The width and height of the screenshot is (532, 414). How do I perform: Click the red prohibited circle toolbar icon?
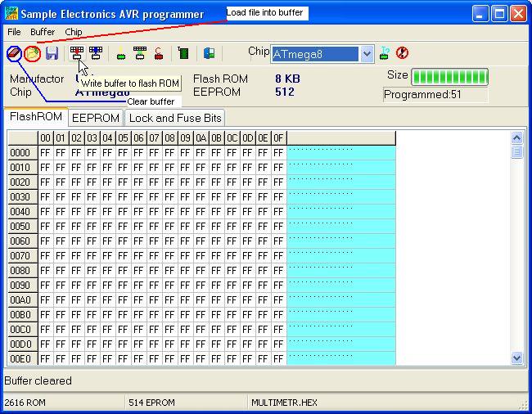pyautogui.click(x=403, y=53)
